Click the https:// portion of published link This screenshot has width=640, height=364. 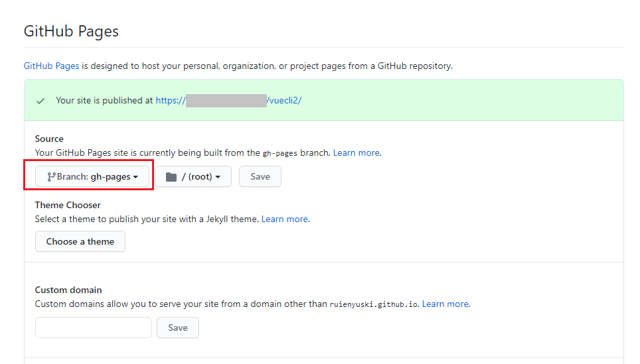(x=171, y=101)
